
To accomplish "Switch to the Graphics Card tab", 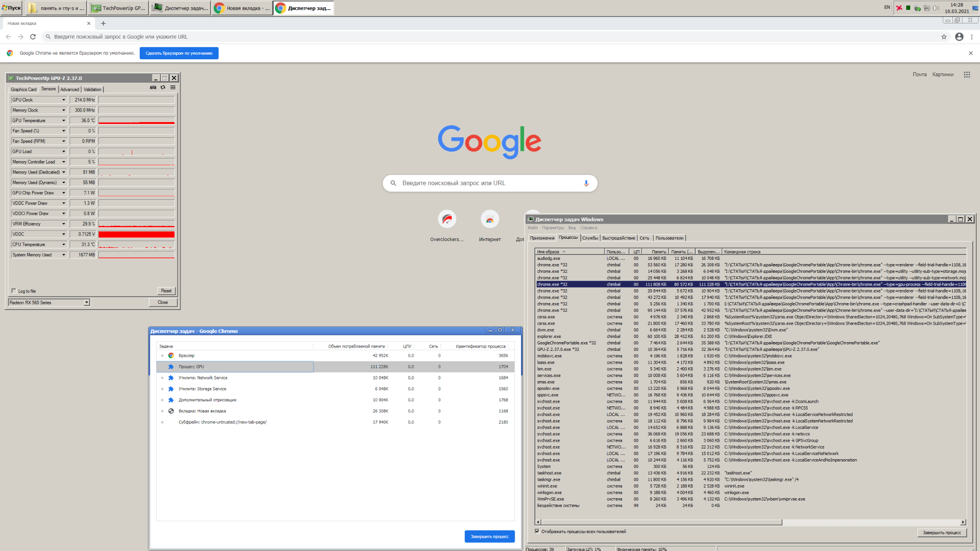I will (x=23, y=90).
